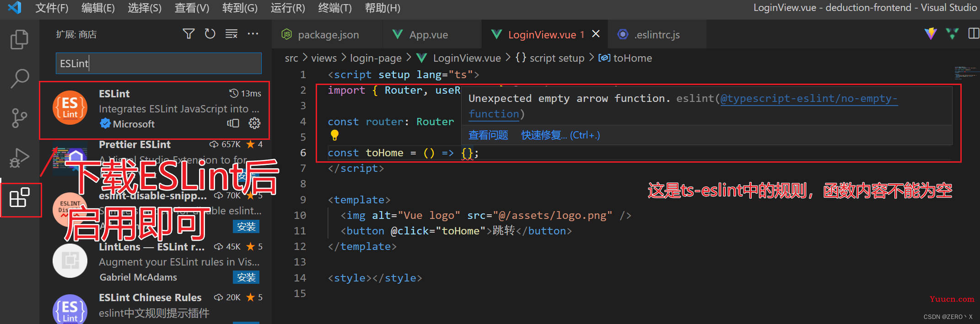Image resolution: width=980 pixels, height=324 pixels.
Task: Open the 终端(T) menu
Action: click(x=335, y=8)
